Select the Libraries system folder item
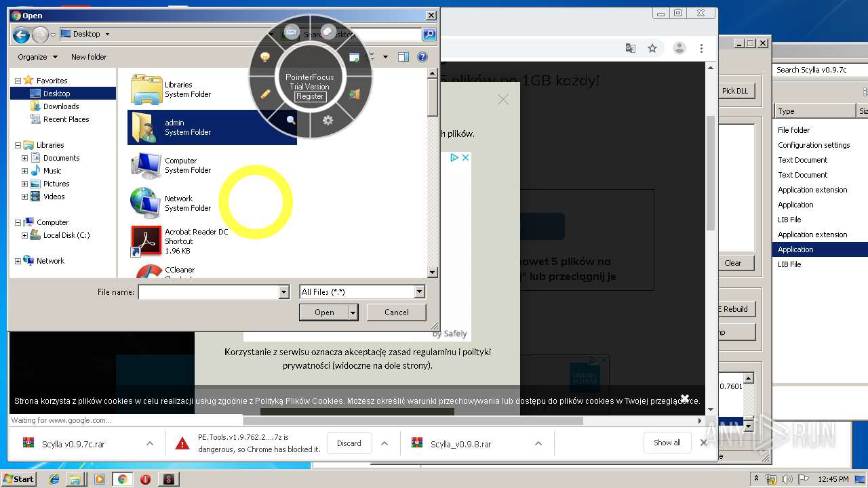 [x=212, y=89]
